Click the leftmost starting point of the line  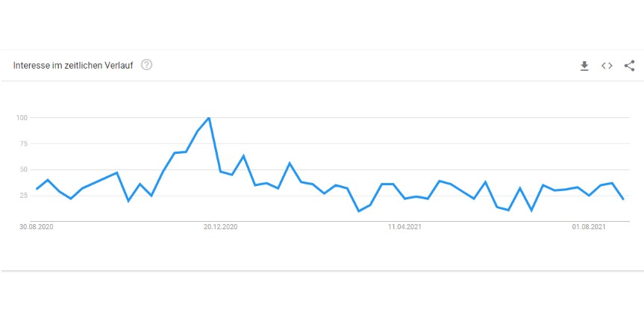pos(37,188)
